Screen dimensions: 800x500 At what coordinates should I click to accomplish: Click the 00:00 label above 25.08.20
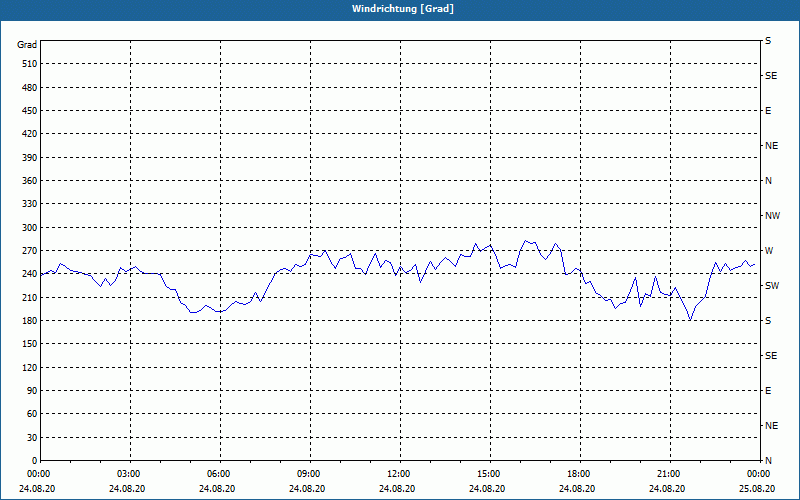758,474
